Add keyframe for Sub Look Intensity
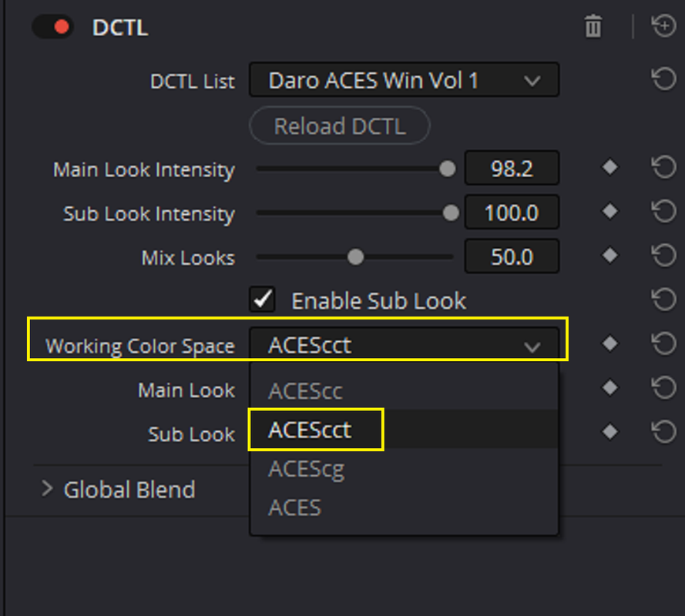The height and width of the screenshot is (616, 685). tap(609, 211)
